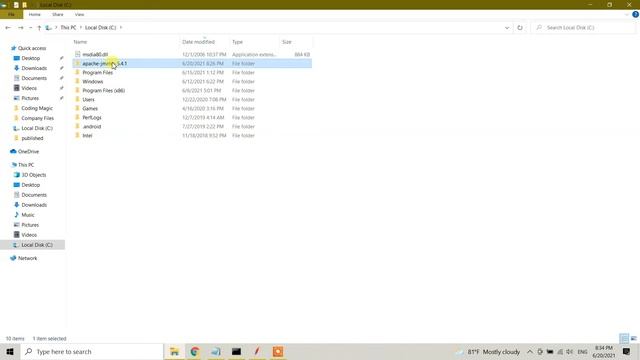This screenshot has width=640, height=360.
Task: Open Chrome browser from taskbar
Action: (195, 351)
